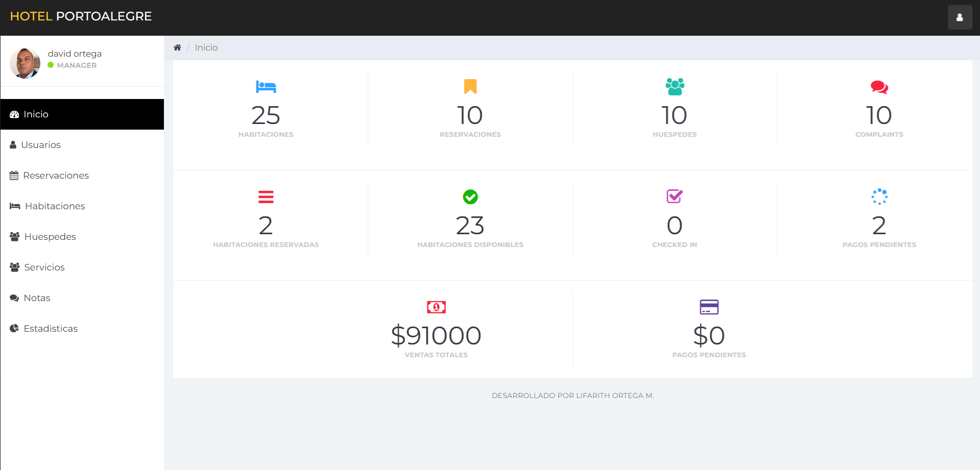This screenshot has height=470, width=980.
Task: Click the red list reserved rooms icon
Action: click(266, 197)
